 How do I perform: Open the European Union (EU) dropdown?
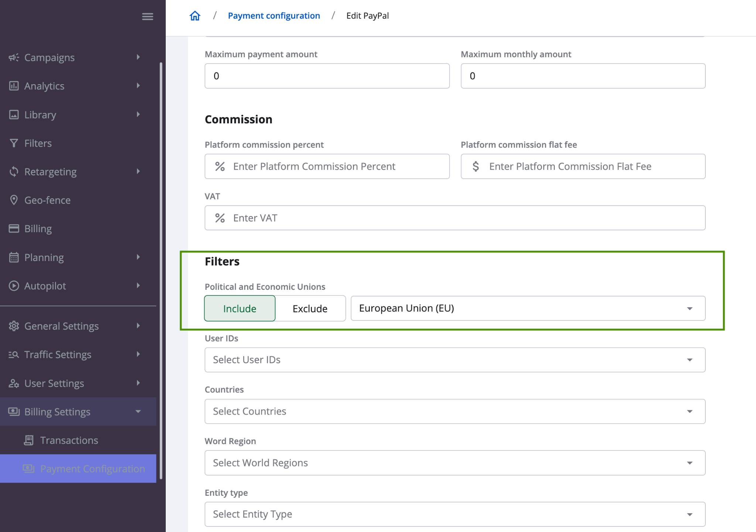pyautogui.click(x=528, y=308)
